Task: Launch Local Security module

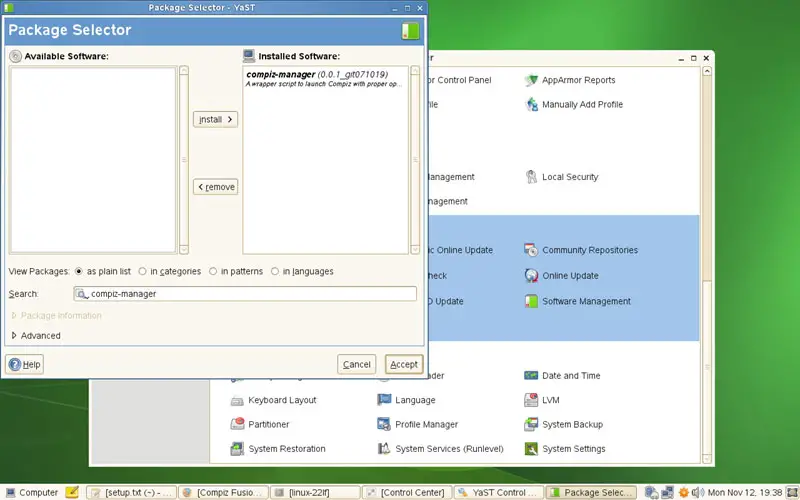Action: pos(561,177)
